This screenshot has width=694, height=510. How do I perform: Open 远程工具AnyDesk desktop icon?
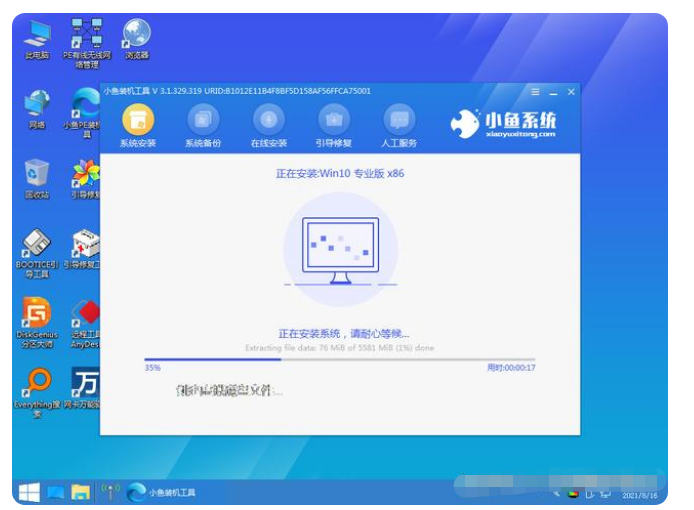coord(85,324)
